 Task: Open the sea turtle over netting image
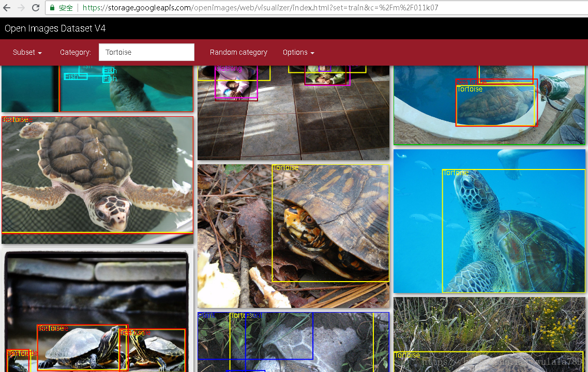coord(98,180)
